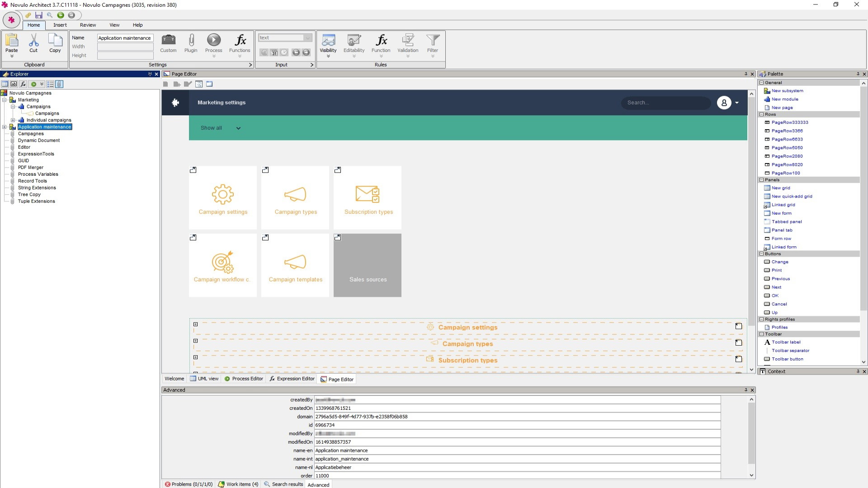Open the 'Show all' dropdown in the page
This screenshot has width=868, height=488.
click(x=221, y=128)
